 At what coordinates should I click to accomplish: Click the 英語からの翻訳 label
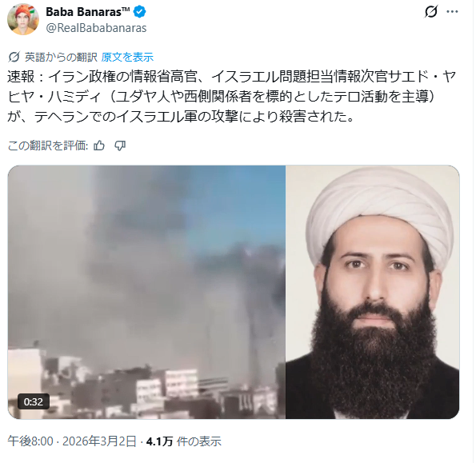[x=61, y=57]
